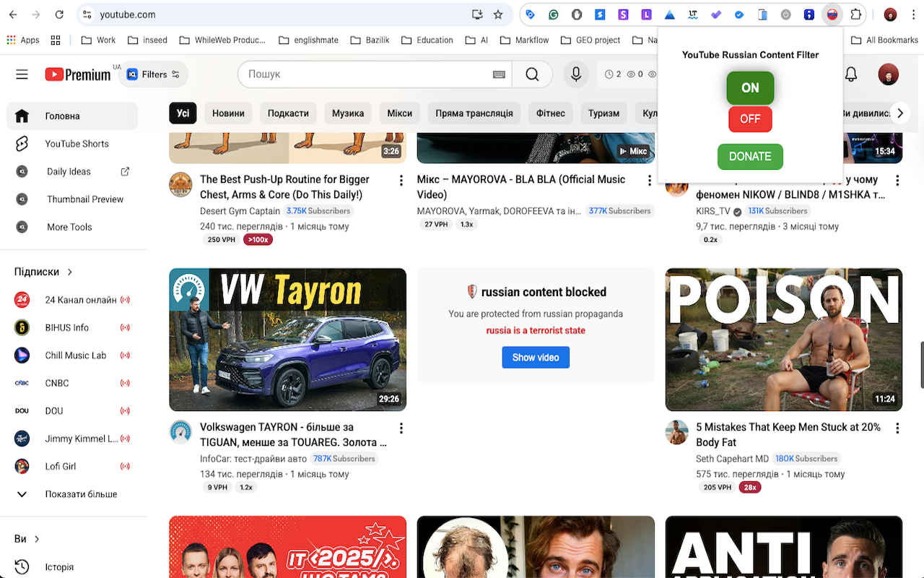Open the vidIQ Filters dropdown
The image size is (924, 578).
[154, 74]
